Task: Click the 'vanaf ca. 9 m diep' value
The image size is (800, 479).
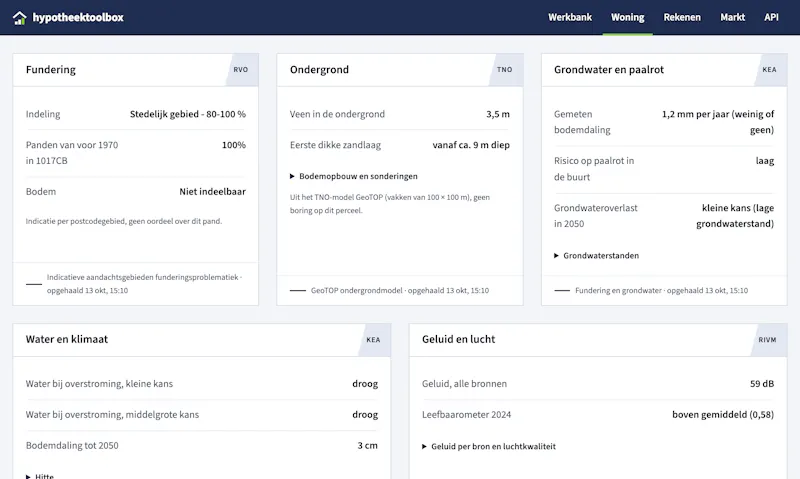Action: pyautogui.click(x=471, y=145)
